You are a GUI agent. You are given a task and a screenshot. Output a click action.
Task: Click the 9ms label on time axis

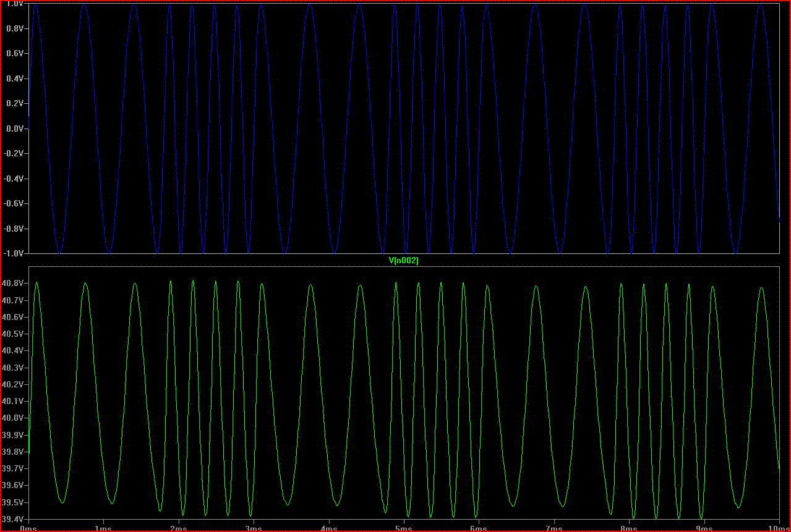click(704, 528)
